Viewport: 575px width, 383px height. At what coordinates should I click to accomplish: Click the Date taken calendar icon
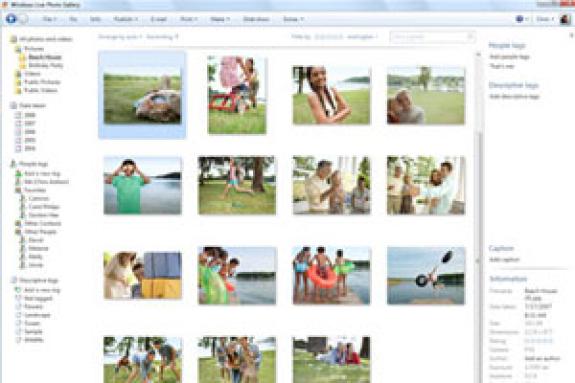point(14,106)
